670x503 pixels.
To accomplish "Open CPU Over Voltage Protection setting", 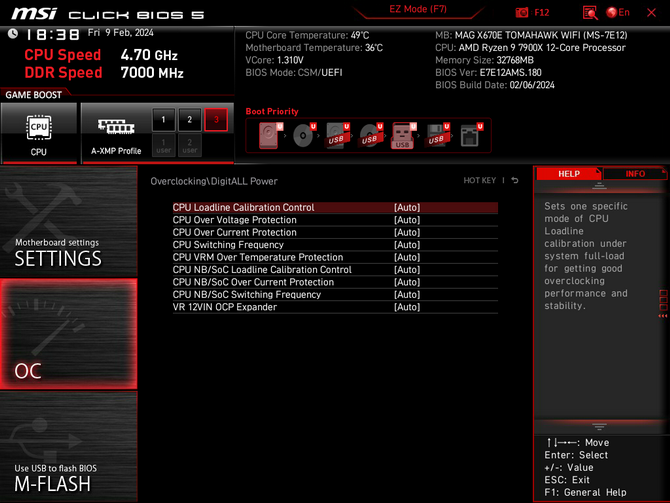I will (x=335, y=220).
